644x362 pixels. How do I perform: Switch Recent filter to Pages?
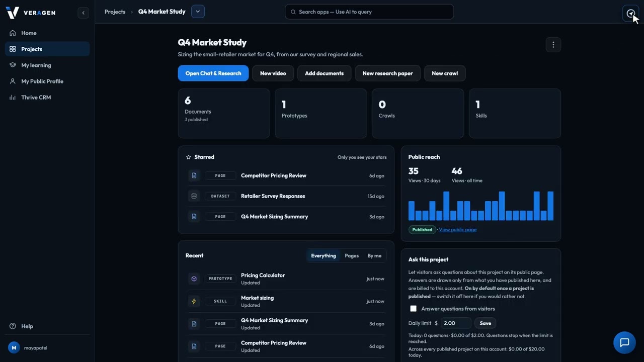click(352, 256)
